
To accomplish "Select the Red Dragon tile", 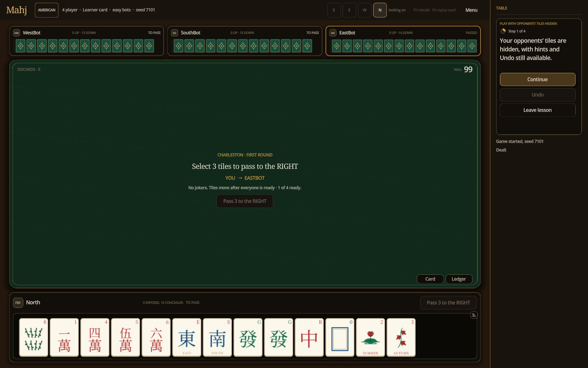I will [309, 337].
